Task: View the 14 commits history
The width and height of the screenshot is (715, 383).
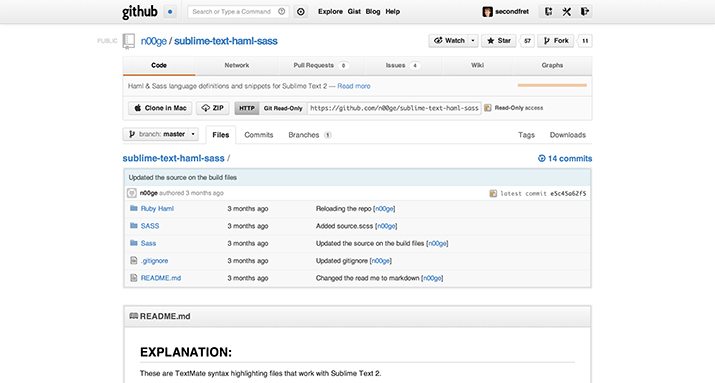Action: (x=565, y=159)
